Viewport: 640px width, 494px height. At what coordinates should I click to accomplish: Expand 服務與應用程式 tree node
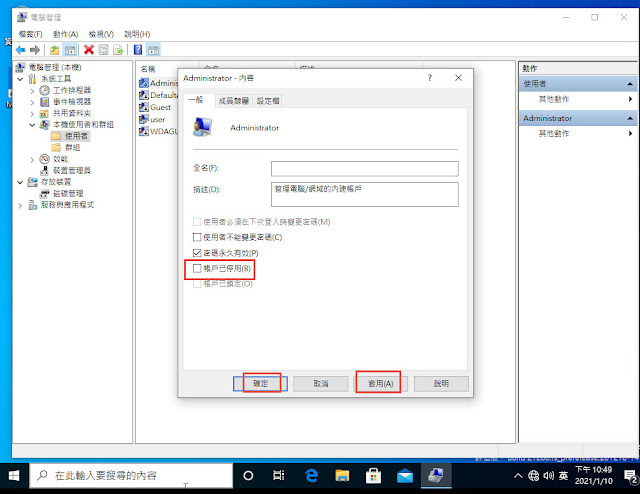coord(20,205)
